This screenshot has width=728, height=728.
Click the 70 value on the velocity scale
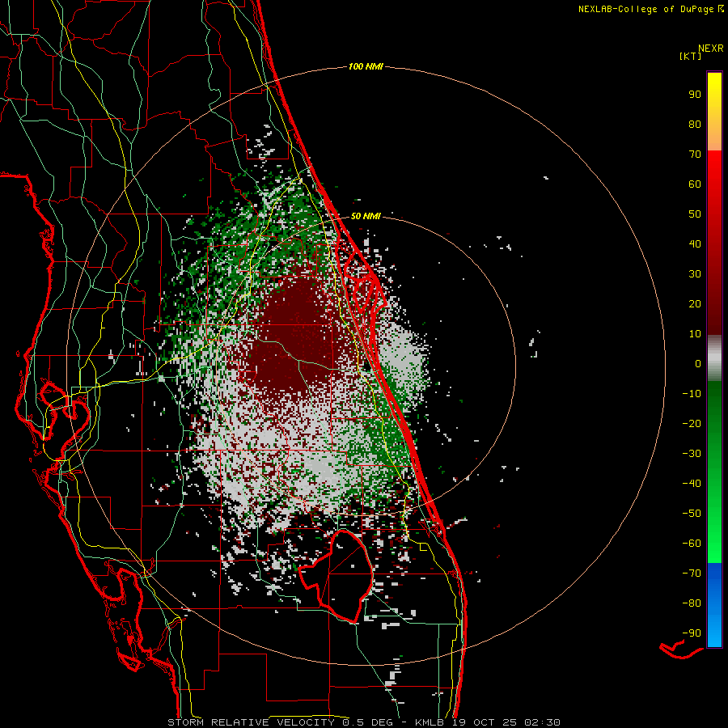pos(695,154)
